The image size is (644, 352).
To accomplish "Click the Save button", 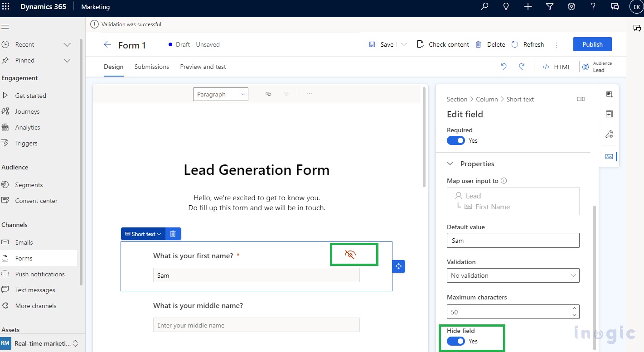I will coord(381,44).
